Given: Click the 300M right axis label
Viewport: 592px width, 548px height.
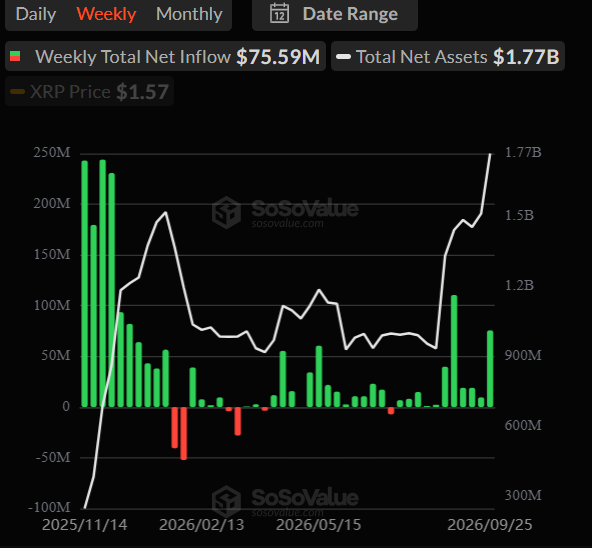Looking at the screenshot, I should [523, 495].
